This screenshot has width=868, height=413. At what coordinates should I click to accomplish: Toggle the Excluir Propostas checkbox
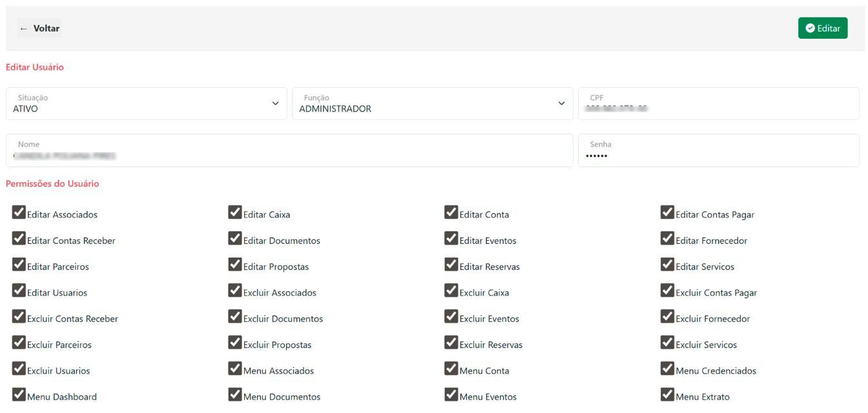tap(235, 342)
